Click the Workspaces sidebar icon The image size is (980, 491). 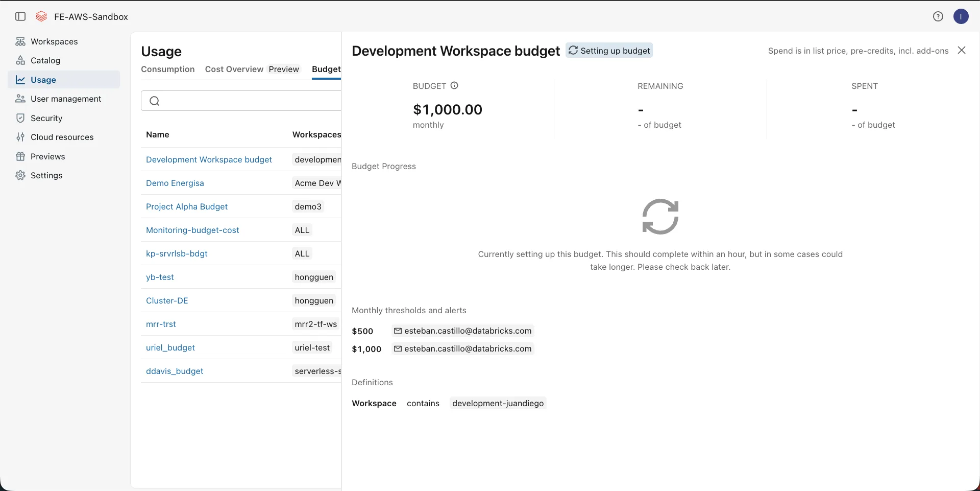tap(20, 41)
